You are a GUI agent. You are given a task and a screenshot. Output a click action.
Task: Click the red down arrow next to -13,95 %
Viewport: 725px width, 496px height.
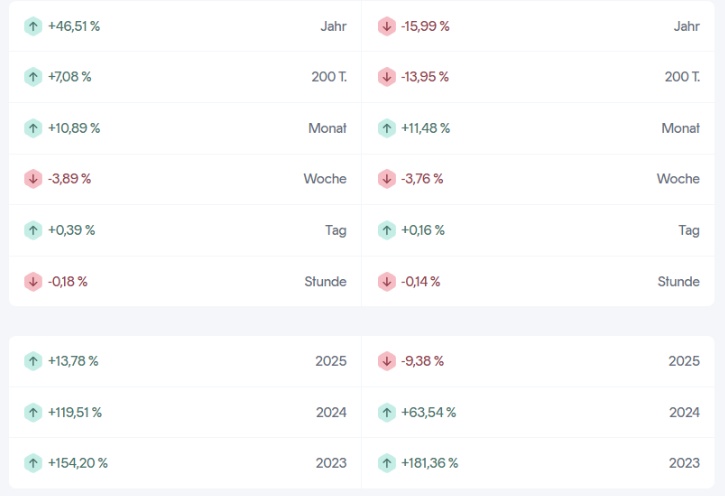(x=387, y=76)
